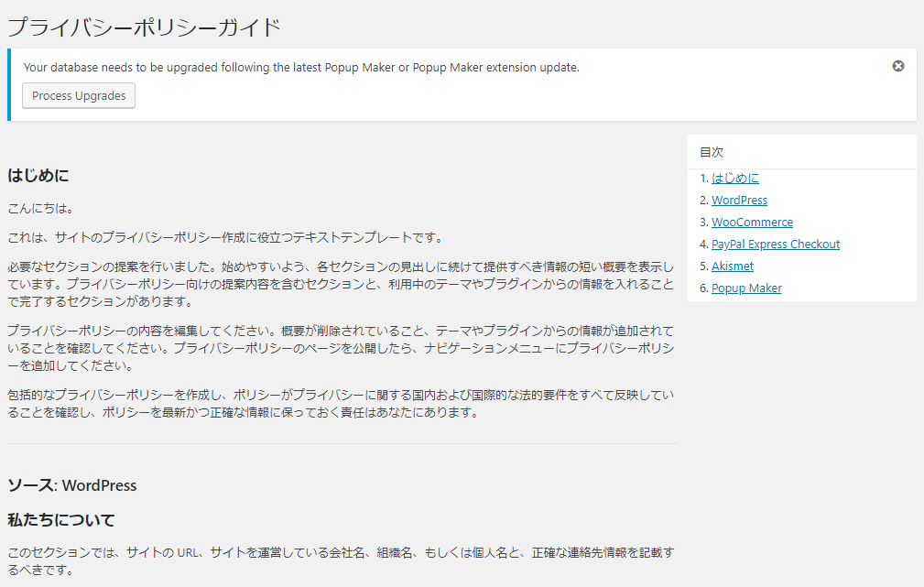Jump to the WordPress section link

pyautogui.click(x=739, y=201)
